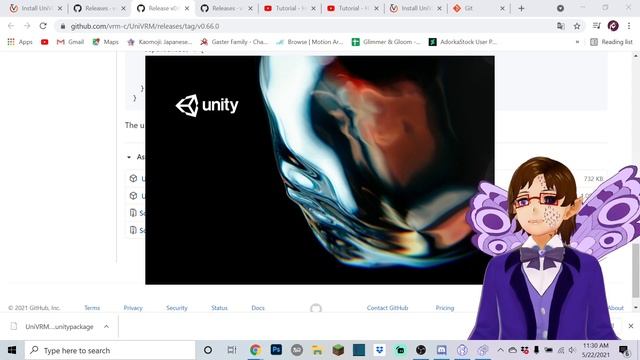Open the UniVRM unitypackage download options chevron
The height and width of the screenshot is (360, 640).
click(x=106, y=327)
